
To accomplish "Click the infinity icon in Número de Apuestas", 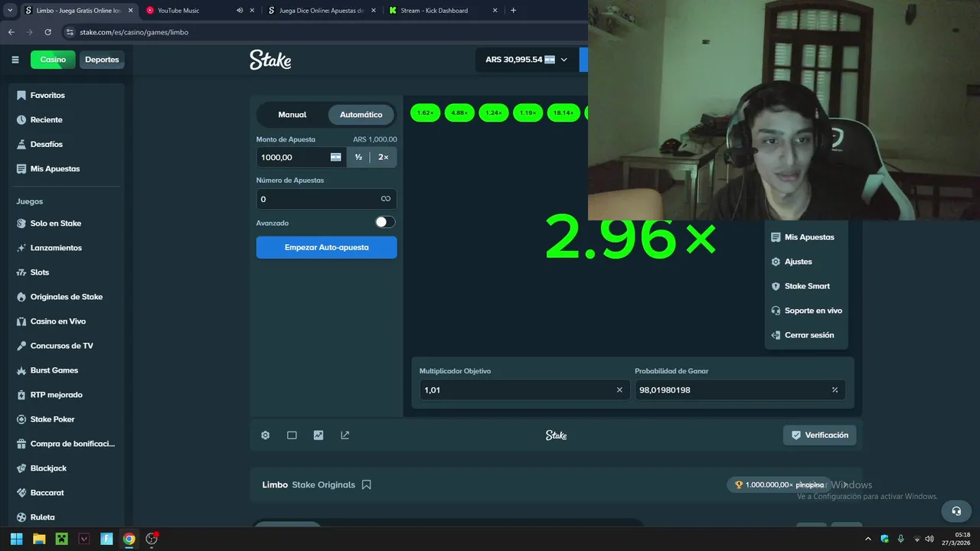I will [x=386, y=199].
